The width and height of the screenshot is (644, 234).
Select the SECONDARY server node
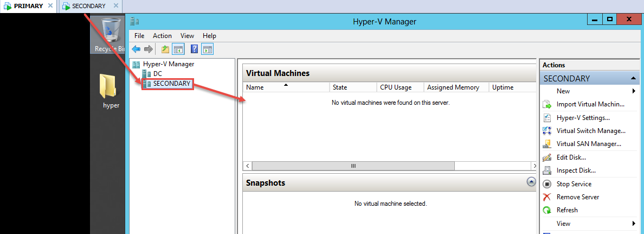pos(172,84)
